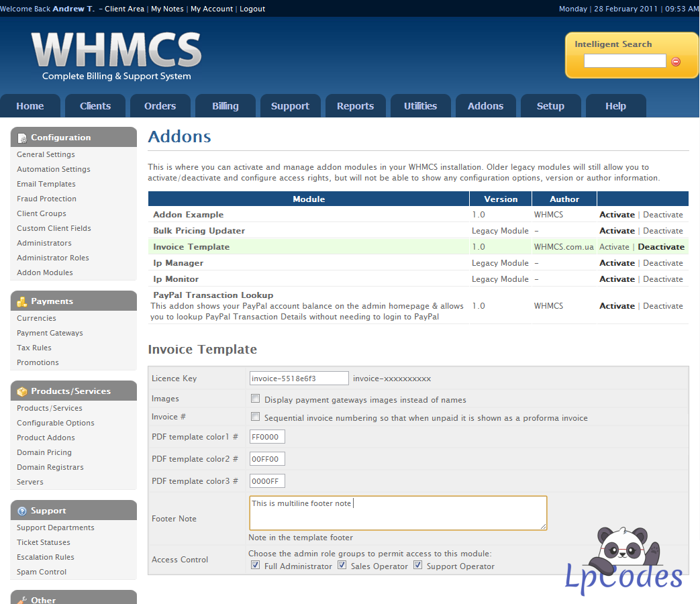The image size is (700, 604).
Task: Click the Other panel wrench icon
Action: pyautogui.click(x=22, y=600)
